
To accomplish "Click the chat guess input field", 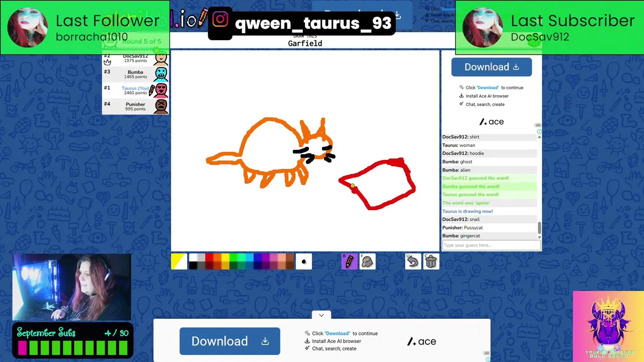I will 491,245.
